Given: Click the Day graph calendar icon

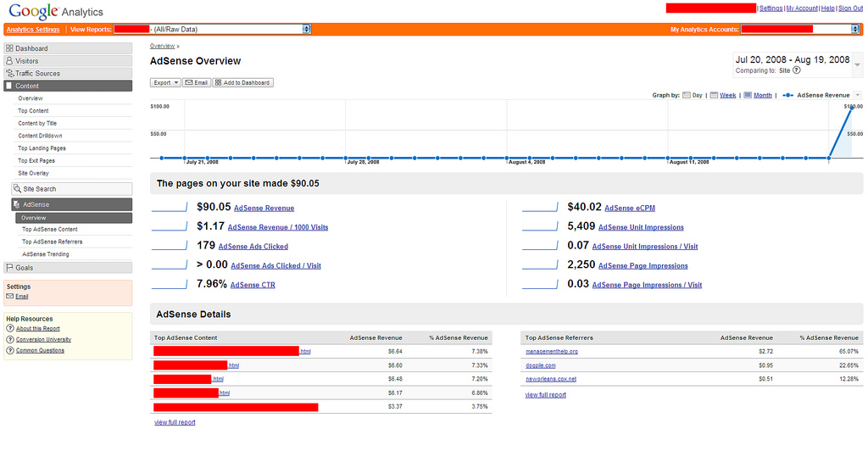Looking at the screenshot, I should pyautogui.click(x=687, y=95).
